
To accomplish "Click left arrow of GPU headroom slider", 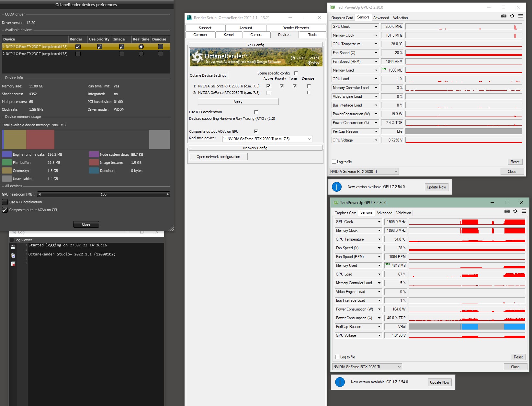I will click(x=40, y=194).
